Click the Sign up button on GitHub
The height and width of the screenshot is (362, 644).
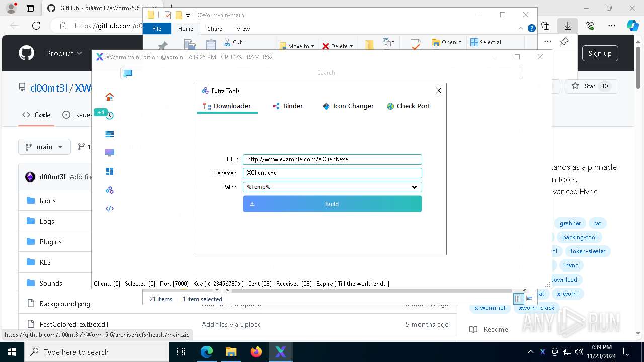click(600, 53)
